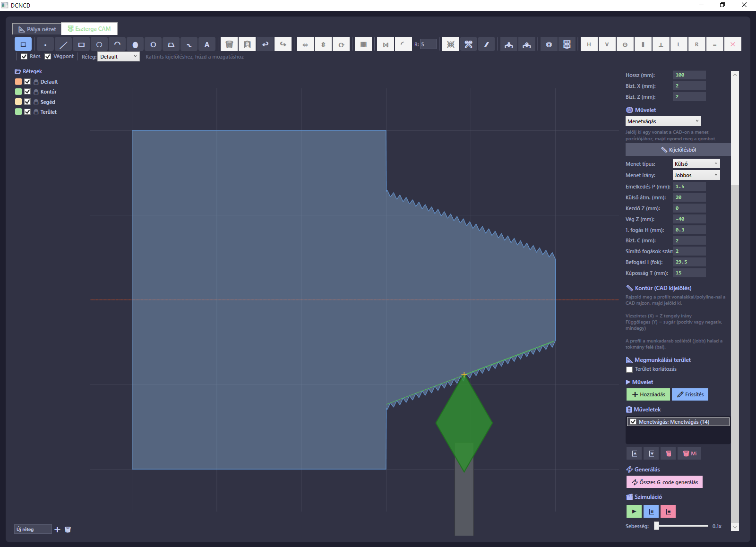Click the Sebesség speed slider
This screenshot has width=756, height=547.
click(681, 526)
